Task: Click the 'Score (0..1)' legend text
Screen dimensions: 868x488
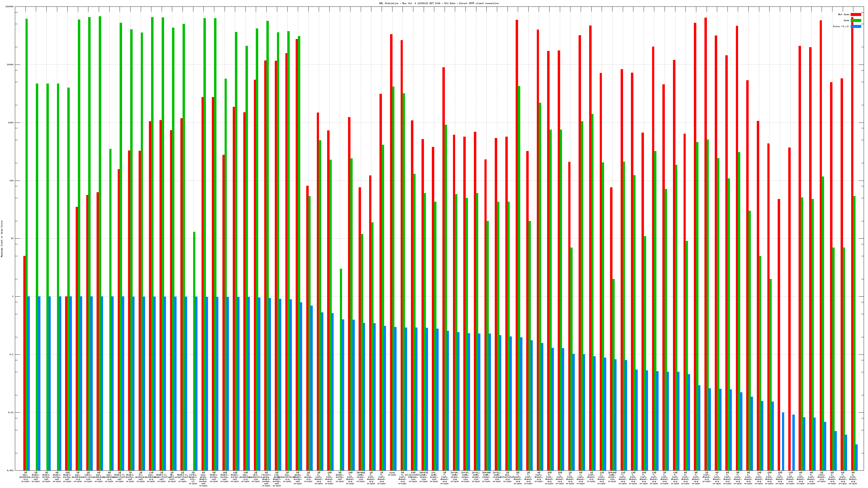Action: (x=841, y=26)
